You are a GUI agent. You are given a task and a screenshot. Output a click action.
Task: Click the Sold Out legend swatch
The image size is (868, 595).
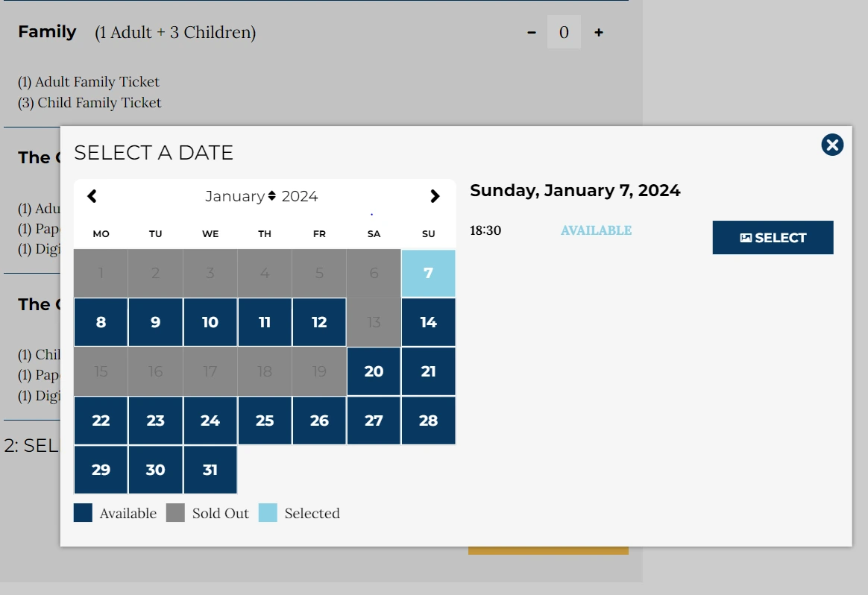point(175,513)
